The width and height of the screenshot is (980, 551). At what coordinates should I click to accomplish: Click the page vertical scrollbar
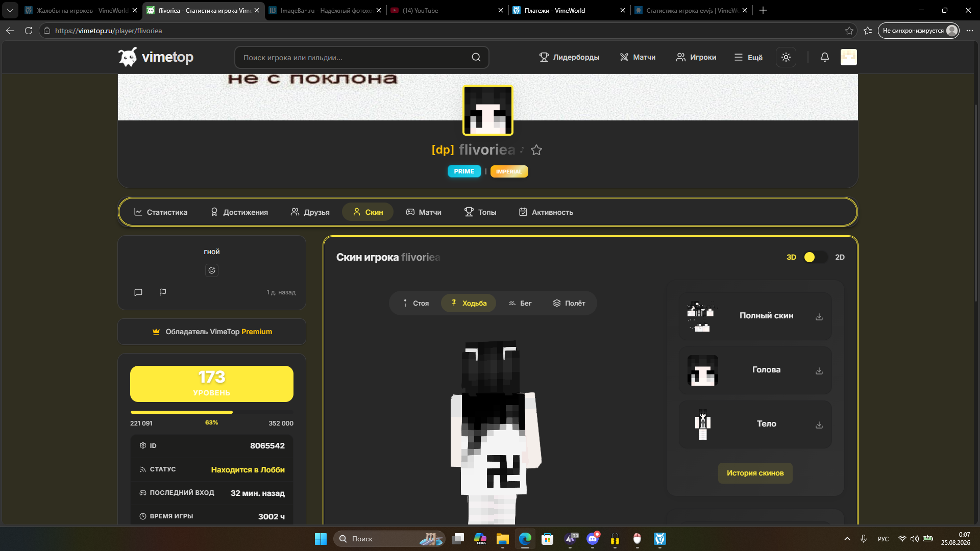pyautogui.click(x=976, y=204)
